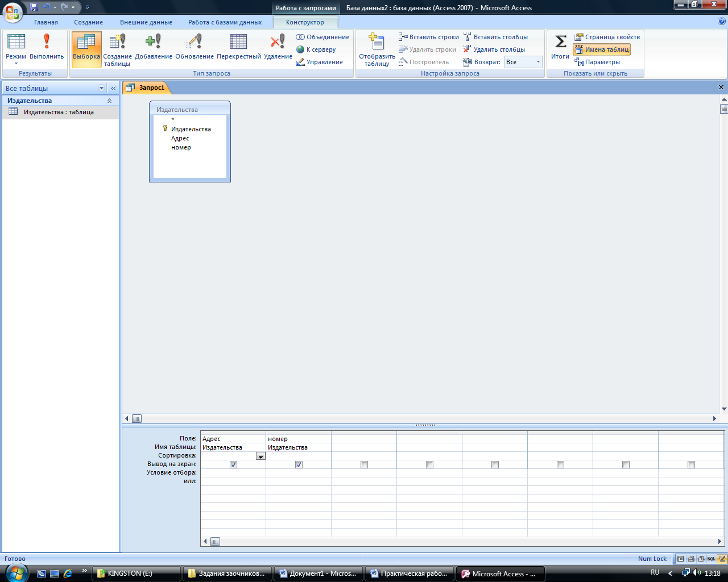Click К серверу pass-through query
Viewport: 728px width, 582px height.
click(316, 49)
